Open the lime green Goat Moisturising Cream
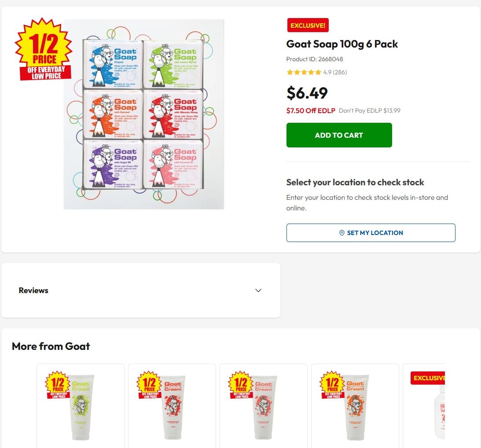481x448 pixels. pyautogui.click(x=81, y=407)
